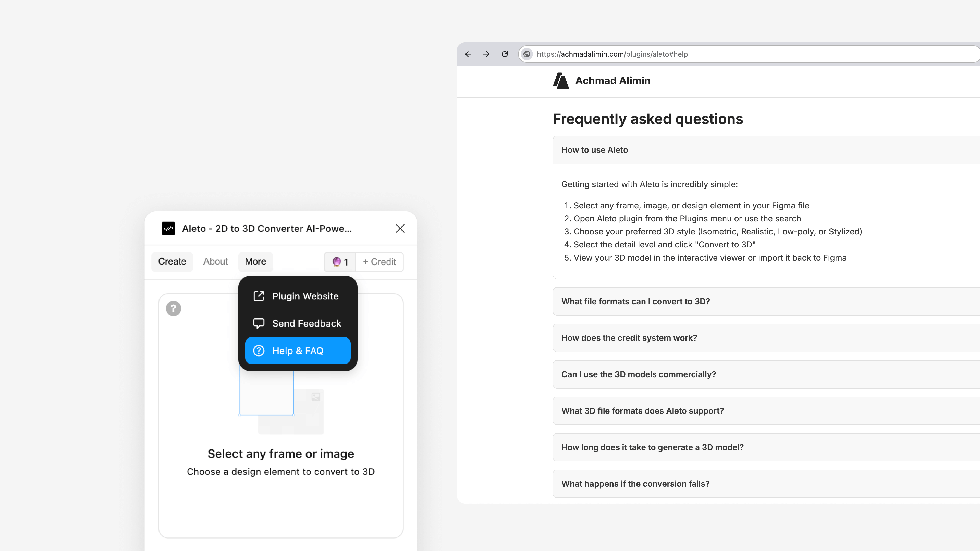980x551 pixels.
Task: Expand "Can I use the 3D models commercially?"
Action: (638, 374)
